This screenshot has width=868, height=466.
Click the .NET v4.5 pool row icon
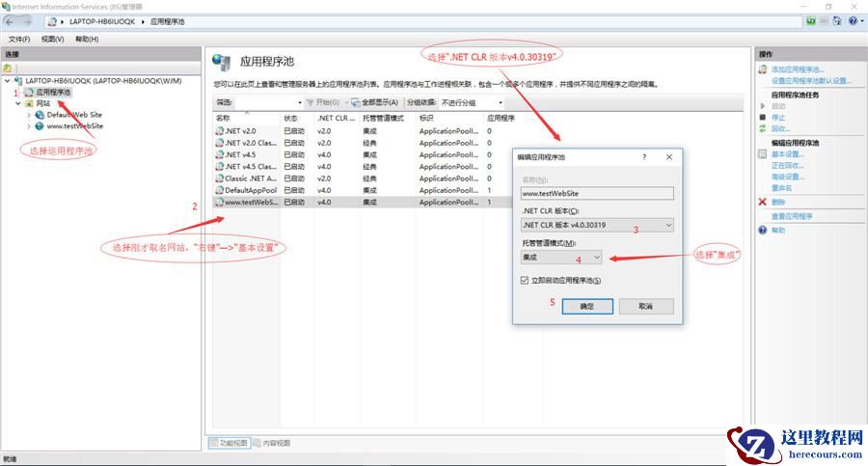pyautogui.click(x=220, y=154)
